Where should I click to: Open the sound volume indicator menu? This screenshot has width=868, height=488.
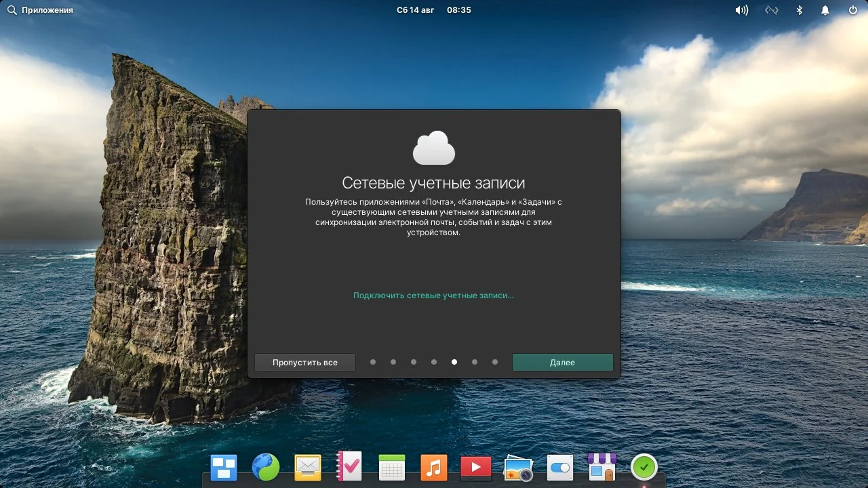(741, 9)
